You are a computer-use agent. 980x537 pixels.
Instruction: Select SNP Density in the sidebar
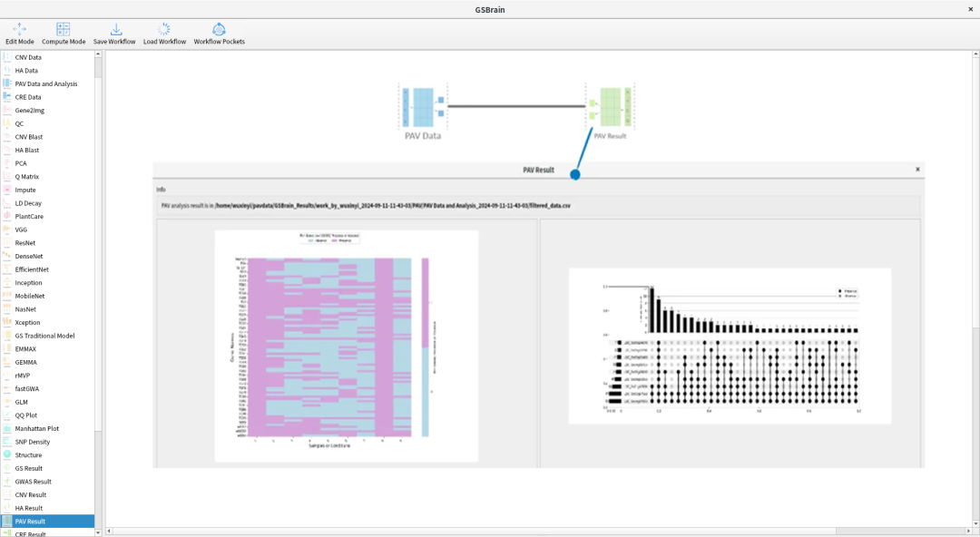point(47,442)
